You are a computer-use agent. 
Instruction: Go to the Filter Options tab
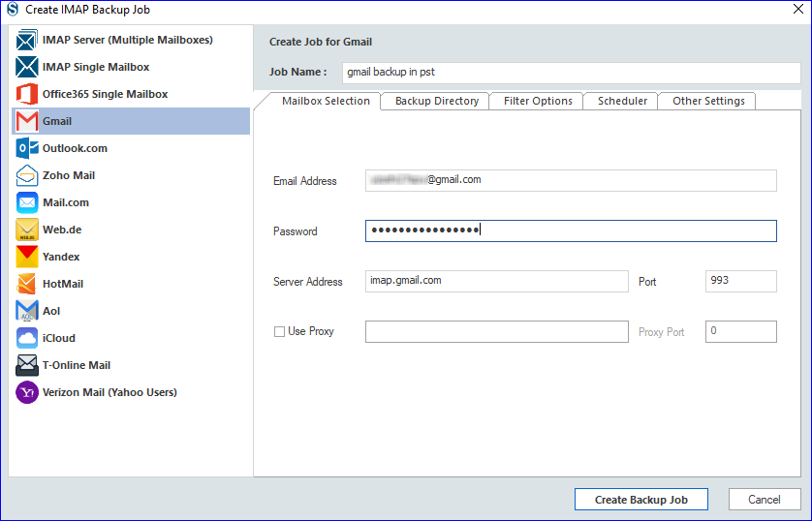[x=538, y=101]
